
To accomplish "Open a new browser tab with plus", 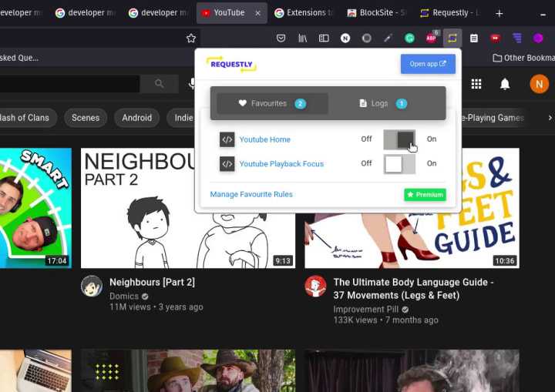I will pyautogui.click(x=499, y=13).
